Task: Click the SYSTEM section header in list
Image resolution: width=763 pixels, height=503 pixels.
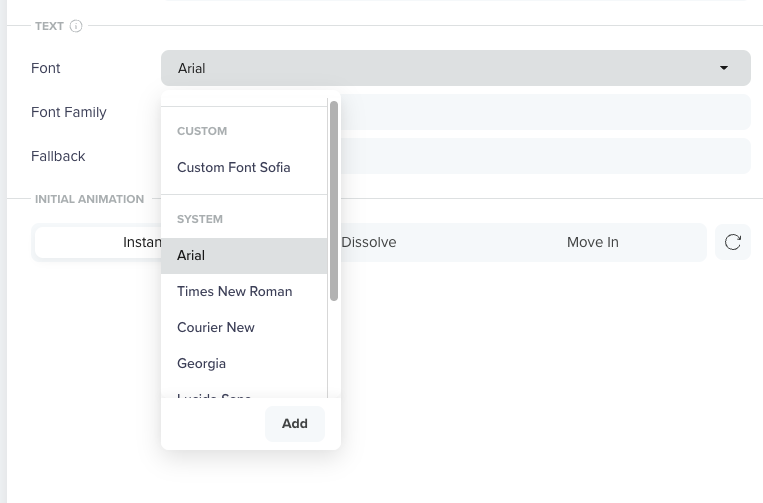Action: tap(200, 219)
